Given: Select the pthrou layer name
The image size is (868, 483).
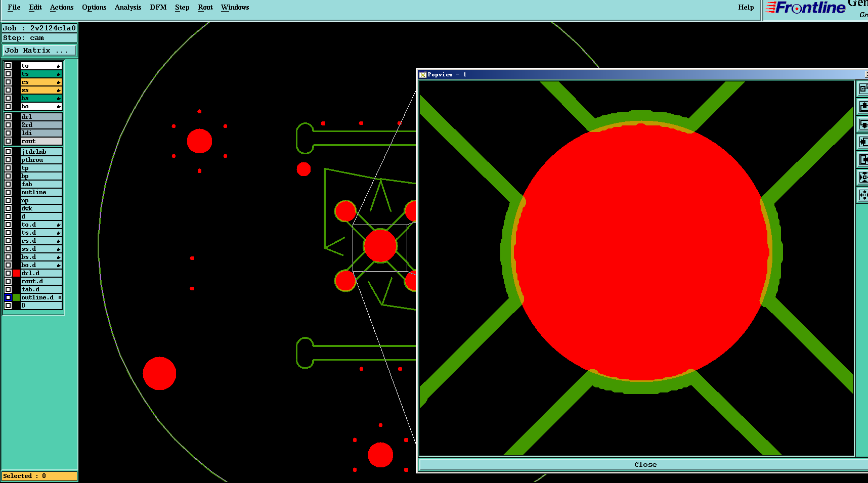Looking at the screenshot, I should (x=41, y=160).
